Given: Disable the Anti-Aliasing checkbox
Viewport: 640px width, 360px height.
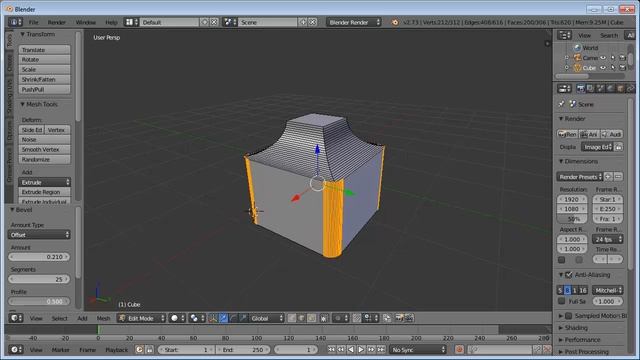Looking at the screenshot, I should click(569, 275).
